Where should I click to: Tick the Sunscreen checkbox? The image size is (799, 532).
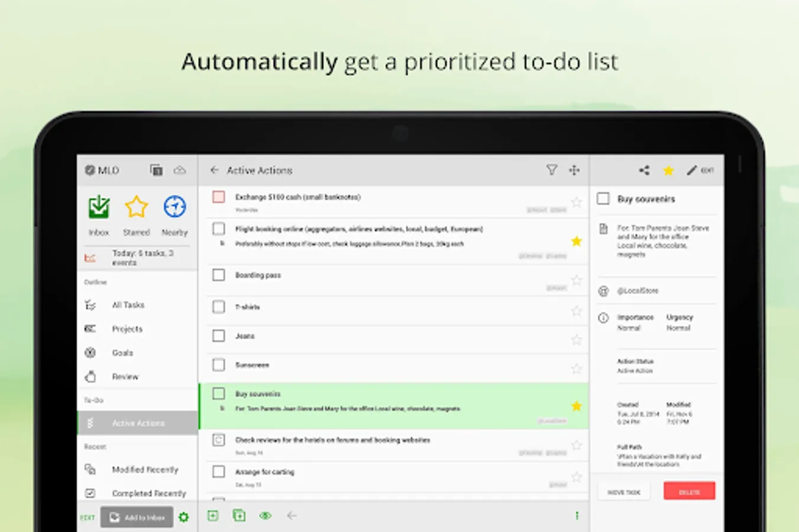(x=219, y=365)
